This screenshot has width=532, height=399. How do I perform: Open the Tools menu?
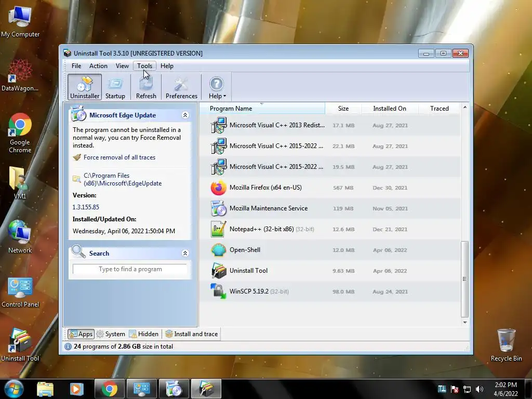[144, 66]
